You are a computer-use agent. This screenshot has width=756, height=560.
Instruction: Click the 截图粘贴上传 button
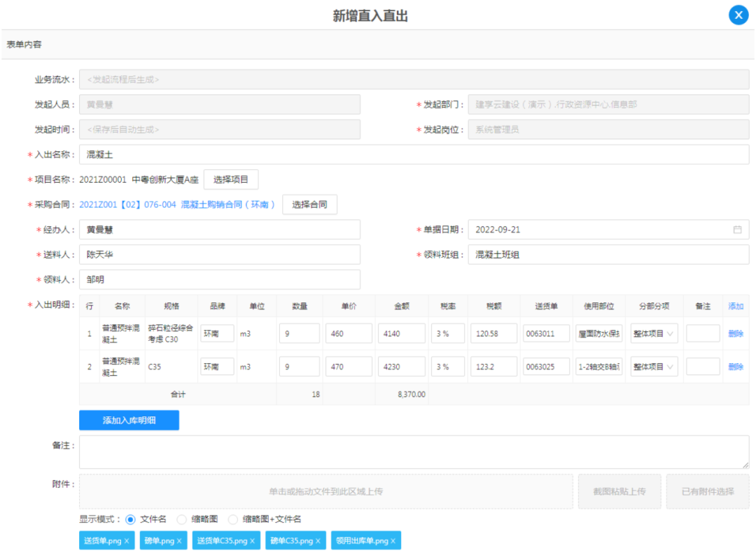[619, 491]
